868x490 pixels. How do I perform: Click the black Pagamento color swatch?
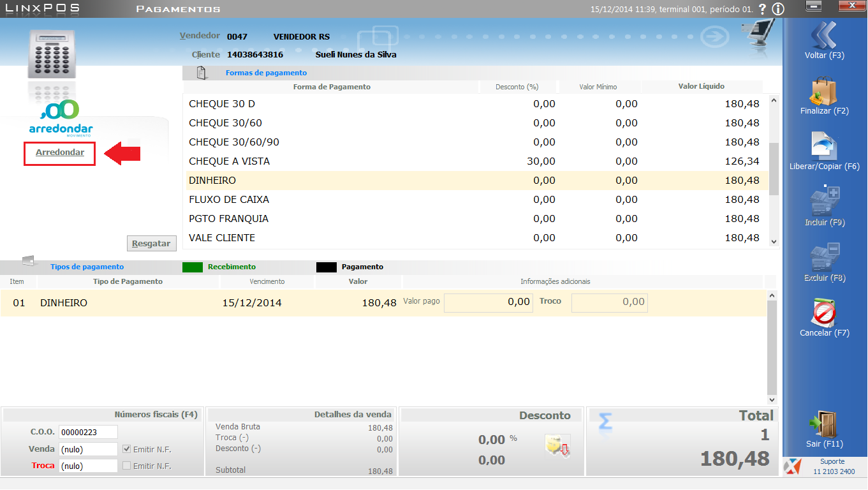(327, 267)
